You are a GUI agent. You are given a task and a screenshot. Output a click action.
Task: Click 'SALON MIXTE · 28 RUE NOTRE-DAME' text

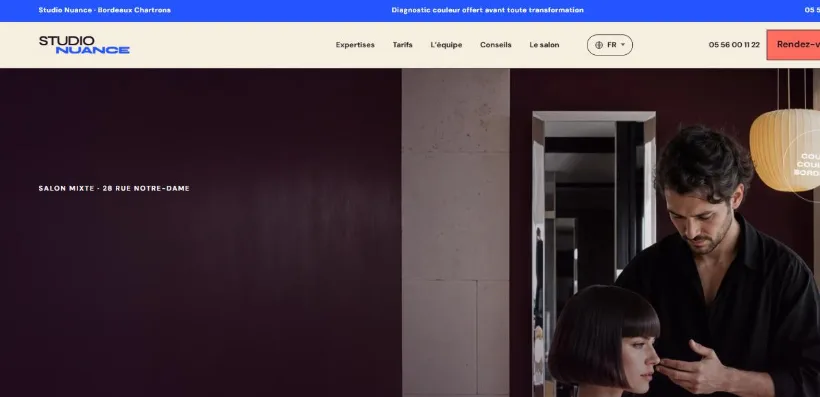[x=114, y=188]
